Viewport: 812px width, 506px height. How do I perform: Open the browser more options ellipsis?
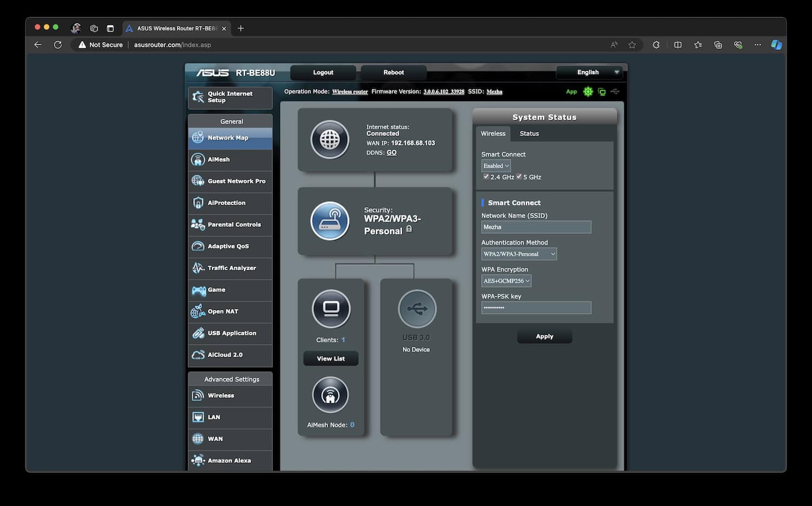tap(758, 45)
